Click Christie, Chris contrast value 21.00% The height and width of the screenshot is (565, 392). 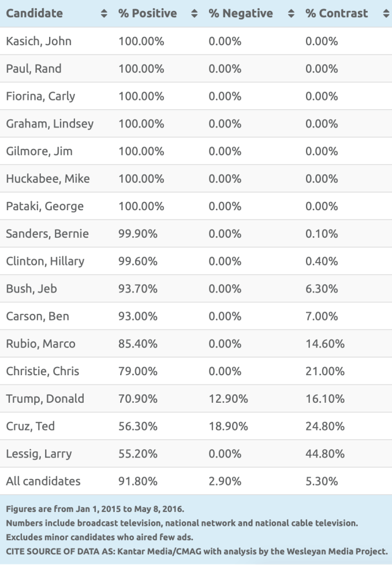pyautogui.click(x=325, y=371)
